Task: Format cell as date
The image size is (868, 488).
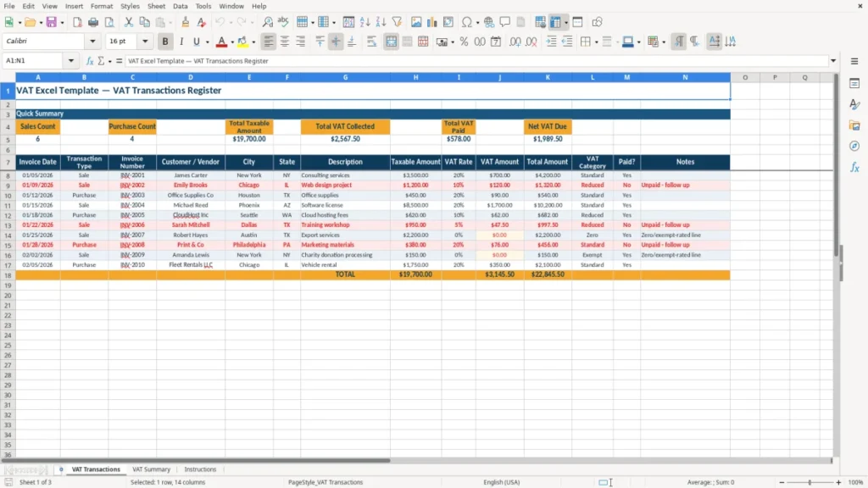Action: tap(496, 42)
